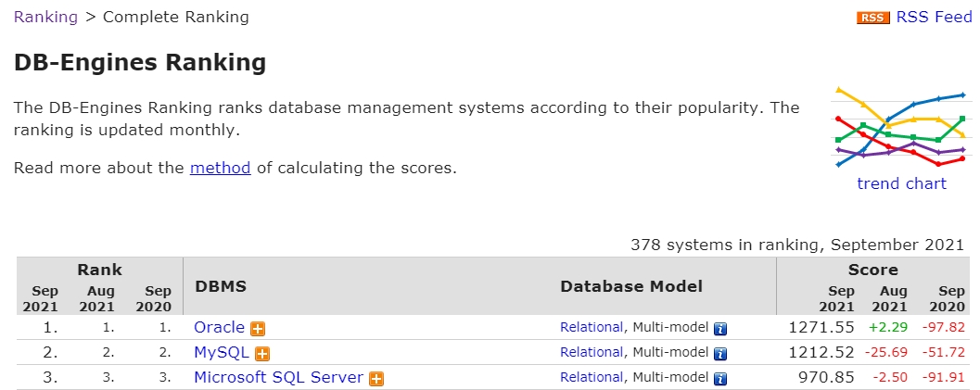Open the trend chart text link
The image size is (980, 390).
coord(901,183)
